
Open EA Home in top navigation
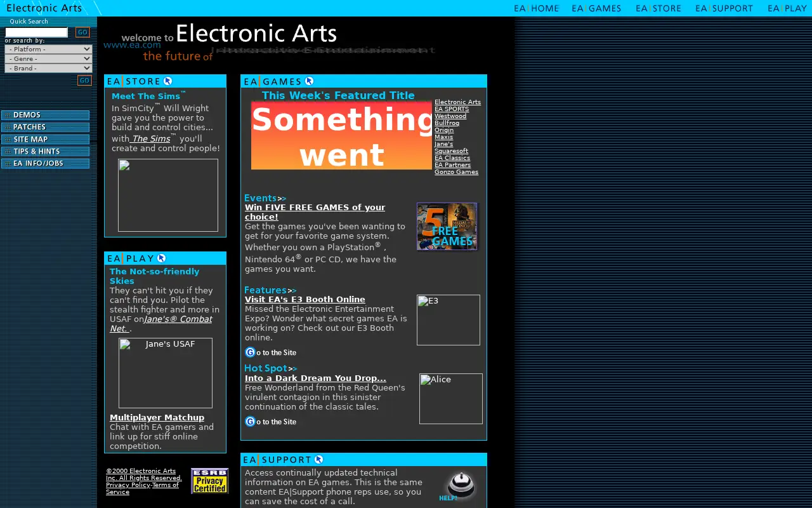[x=537, y=8]
